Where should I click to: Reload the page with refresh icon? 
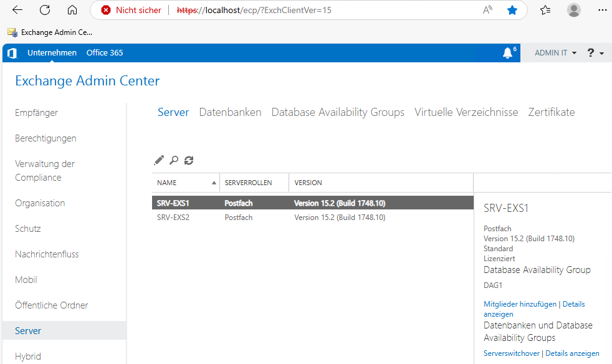(45, 10)
